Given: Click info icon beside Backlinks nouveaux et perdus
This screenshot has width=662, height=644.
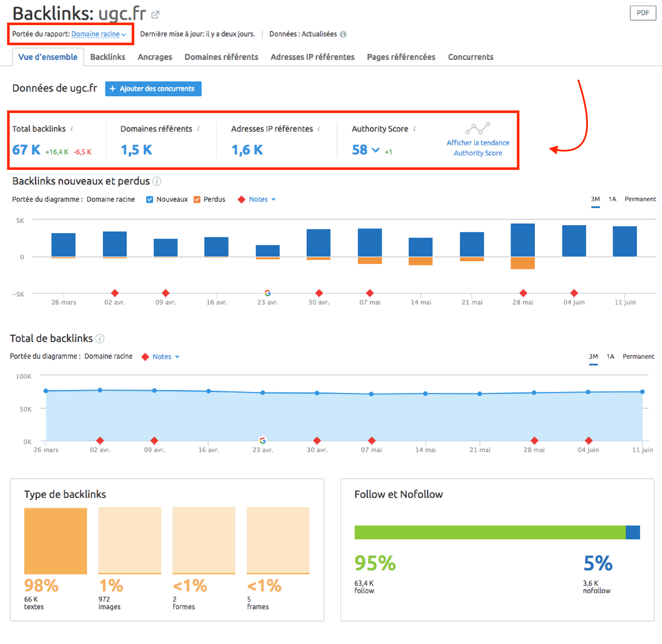Looking at the screenshot, I should coord(157,181).
